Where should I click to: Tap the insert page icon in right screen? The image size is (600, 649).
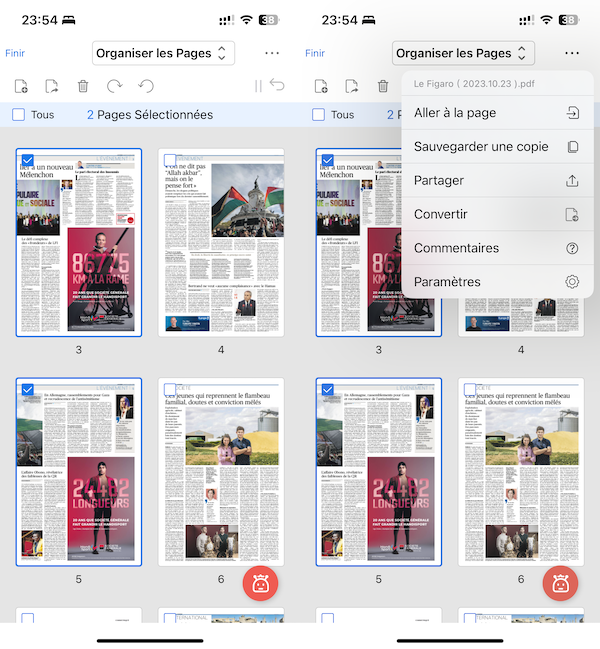point(321,86)
